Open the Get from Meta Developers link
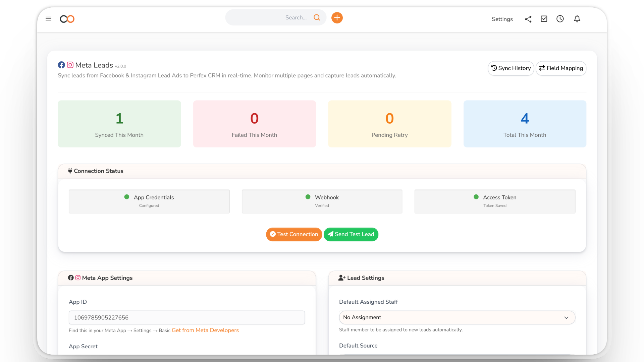Viewport: 644px width, 362px height. (x=205, y=330)
